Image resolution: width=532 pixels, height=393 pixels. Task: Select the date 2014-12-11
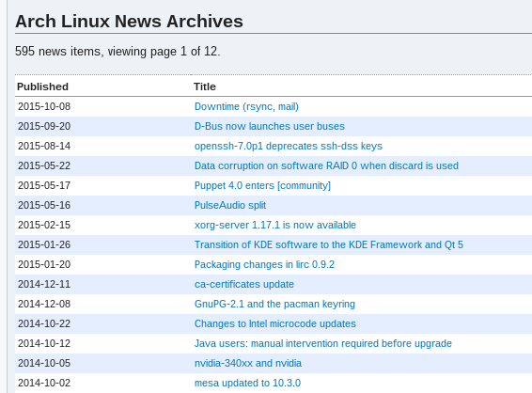[x=44, y=284]
